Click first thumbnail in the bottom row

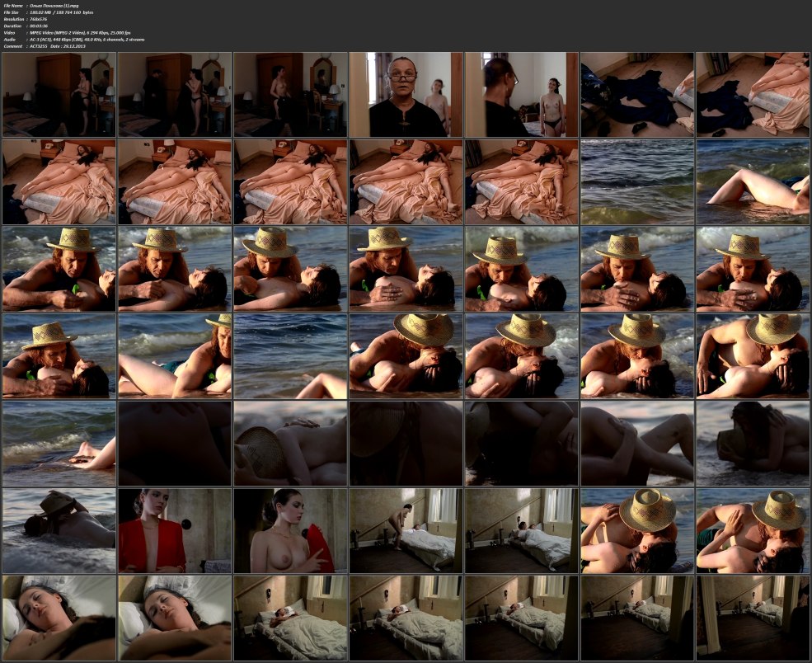pos(59,618)
